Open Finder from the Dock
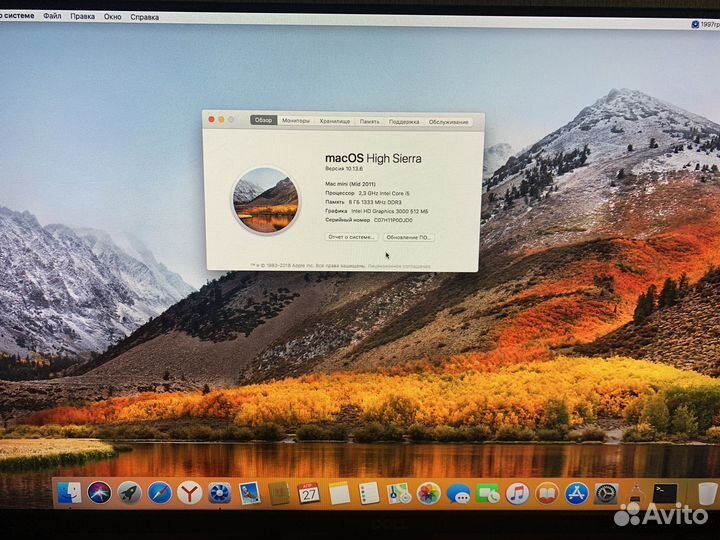Screen dimensions: 720x540 click(x=69, y=493)
